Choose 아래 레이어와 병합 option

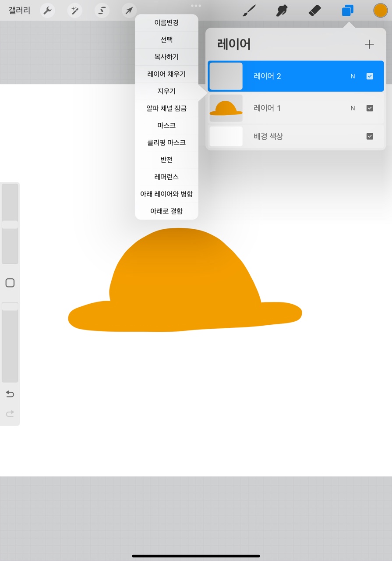pyautogui.click(x=166, y=194)
